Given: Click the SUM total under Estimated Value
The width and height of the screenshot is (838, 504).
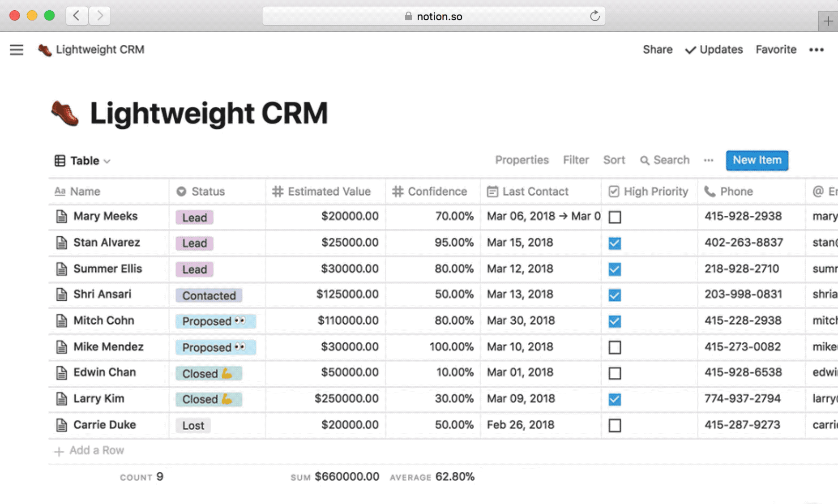Looking at the screenshot, I should coord(335,477).
